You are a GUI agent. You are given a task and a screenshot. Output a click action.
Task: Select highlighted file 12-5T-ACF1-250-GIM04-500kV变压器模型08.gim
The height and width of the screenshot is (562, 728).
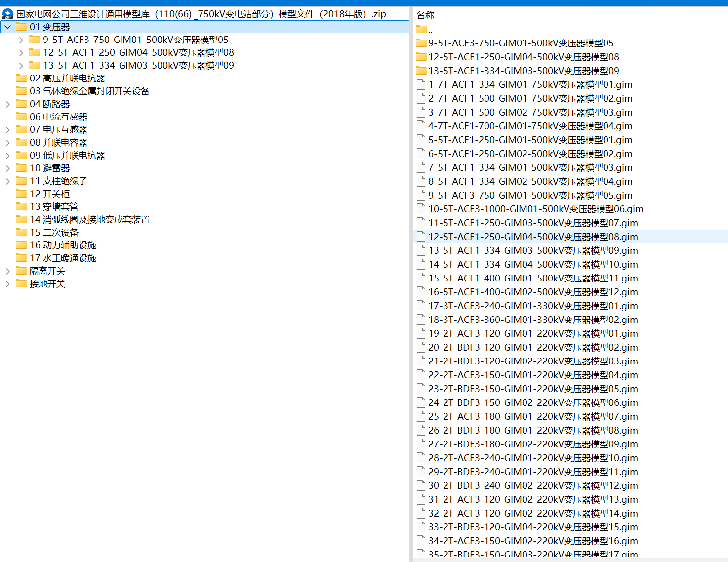click(x=533, y=237)
